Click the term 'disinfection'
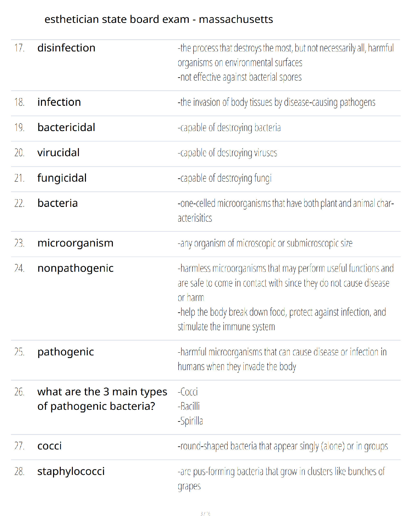This screenshot has width=411, height=532. click(x=66, y=48)
